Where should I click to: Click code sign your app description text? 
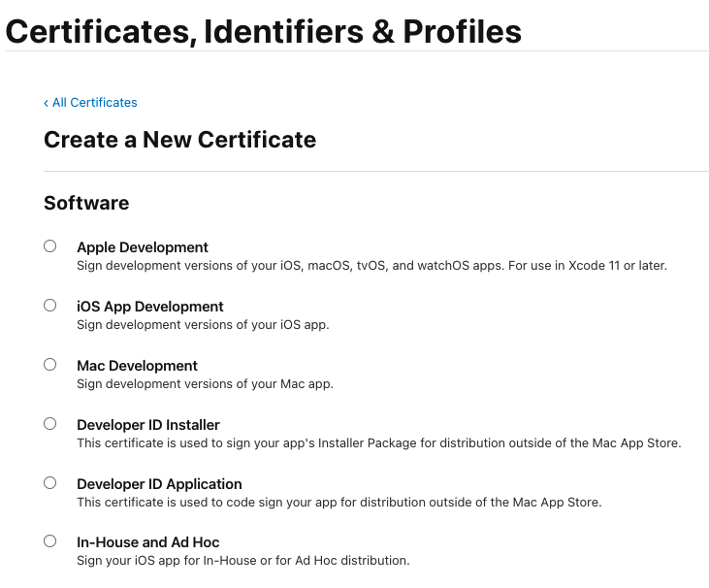(x=339, y=503)
